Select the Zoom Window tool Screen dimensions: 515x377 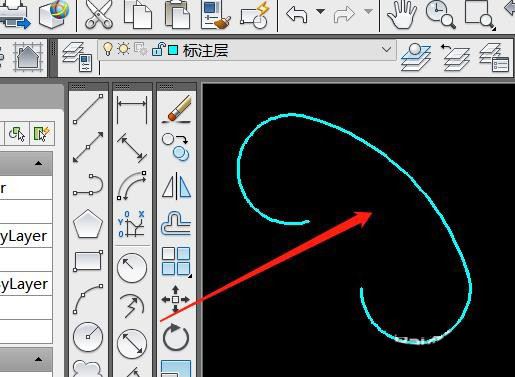479,15
